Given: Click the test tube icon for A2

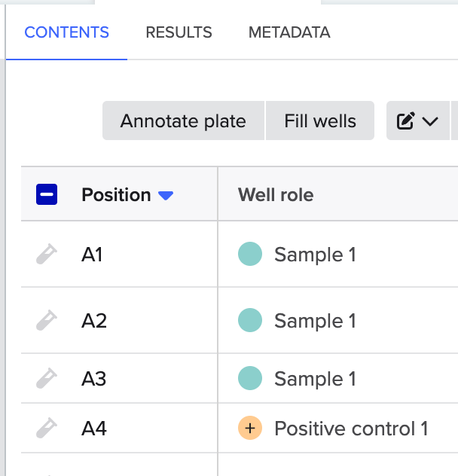Looking at the screenshot, I should [47, 321].
